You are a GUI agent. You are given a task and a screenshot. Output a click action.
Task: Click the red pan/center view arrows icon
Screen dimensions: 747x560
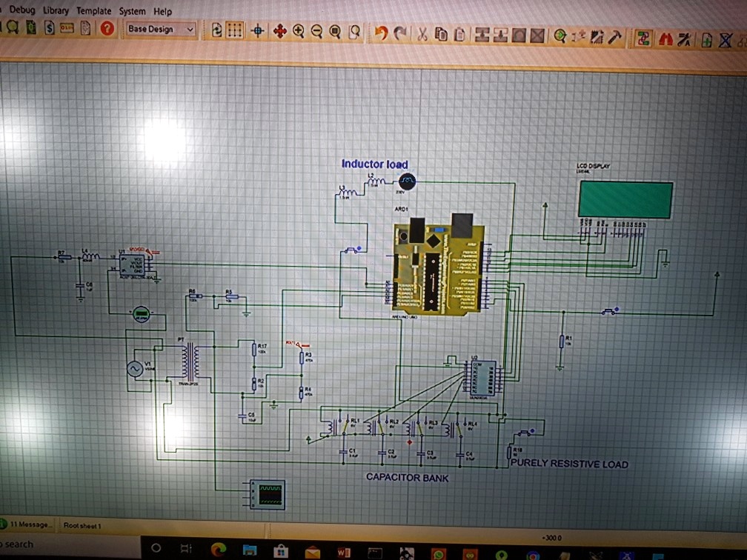click(279, 31)
